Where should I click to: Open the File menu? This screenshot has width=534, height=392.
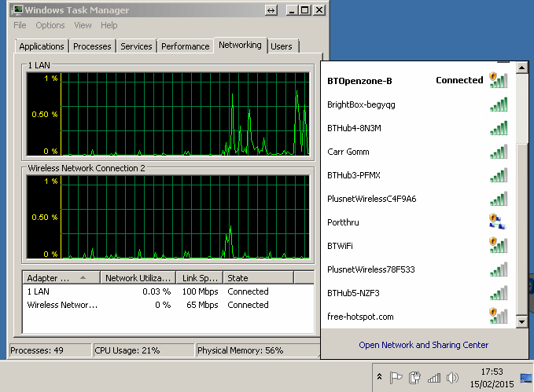click(20, 25)
